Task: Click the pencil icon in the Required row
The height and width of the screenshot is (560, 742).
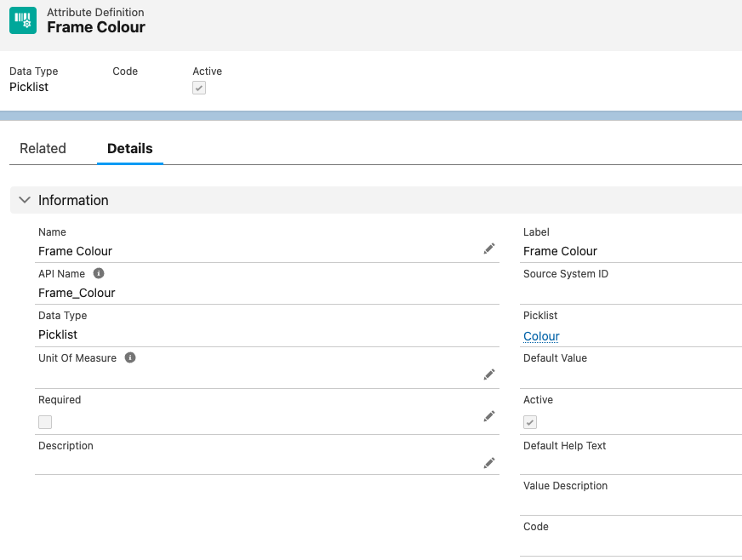Action: (x=489, y=416)
